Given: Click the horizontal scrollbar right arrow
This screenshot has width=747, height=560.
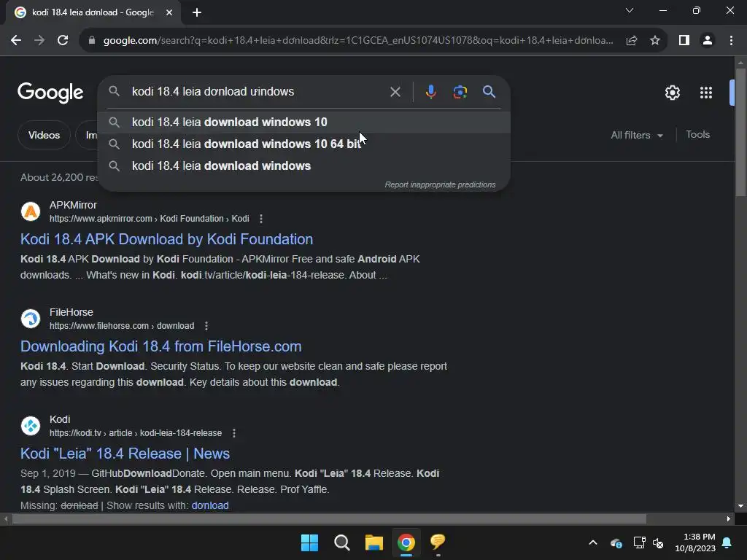Looking at the screenshot, I should click(729, 518).
